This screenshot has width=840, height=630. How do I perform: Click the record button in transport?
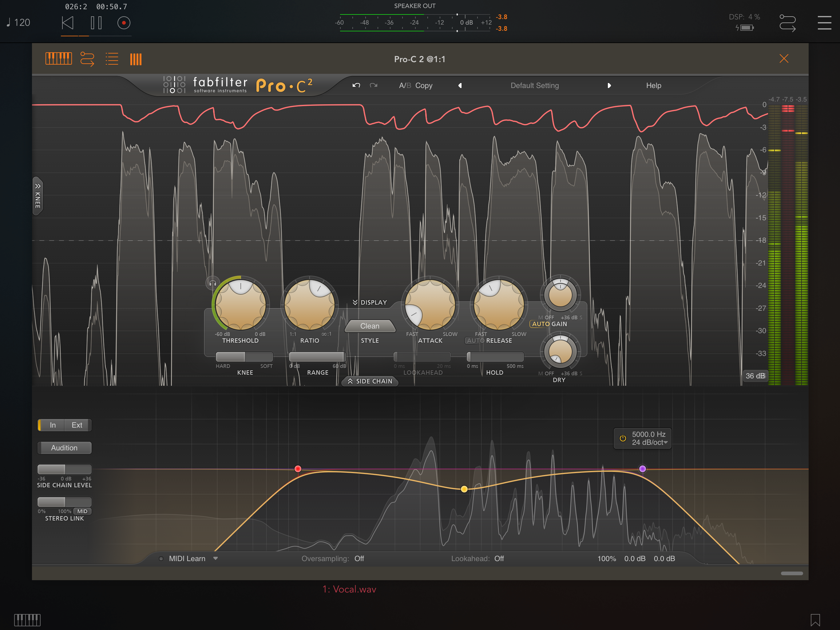click(x=123, y=23)
